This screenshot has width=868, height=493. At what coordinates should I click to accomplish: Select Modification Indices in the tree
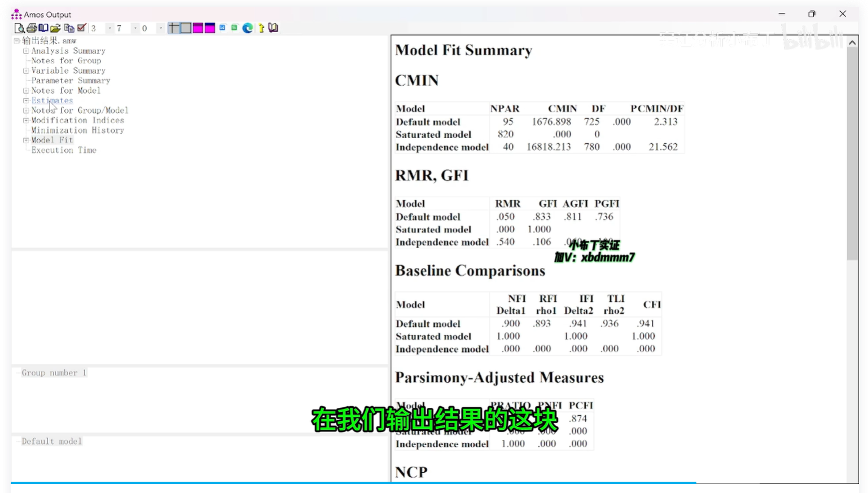click(x=77, y=120)
